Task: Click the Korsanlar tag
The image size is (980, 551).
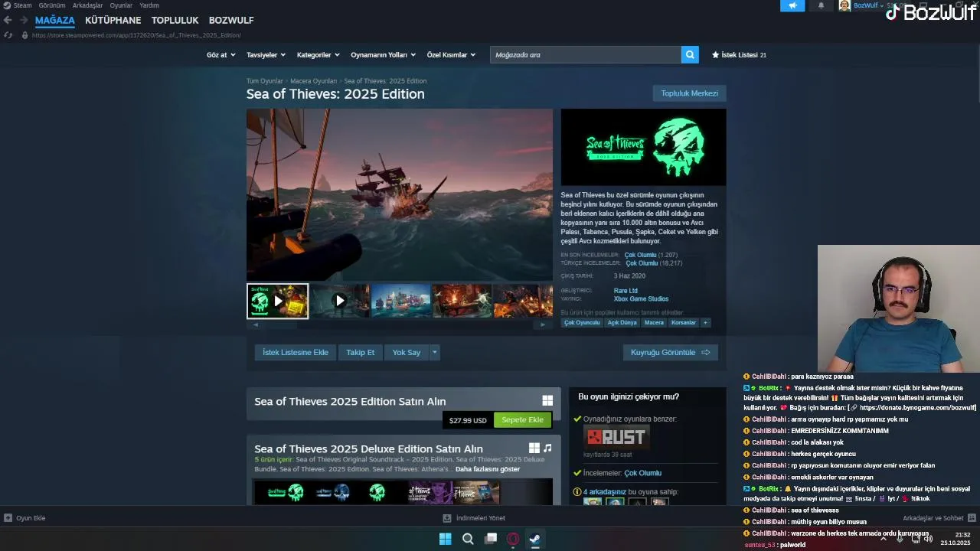Action: coord(684,322)
